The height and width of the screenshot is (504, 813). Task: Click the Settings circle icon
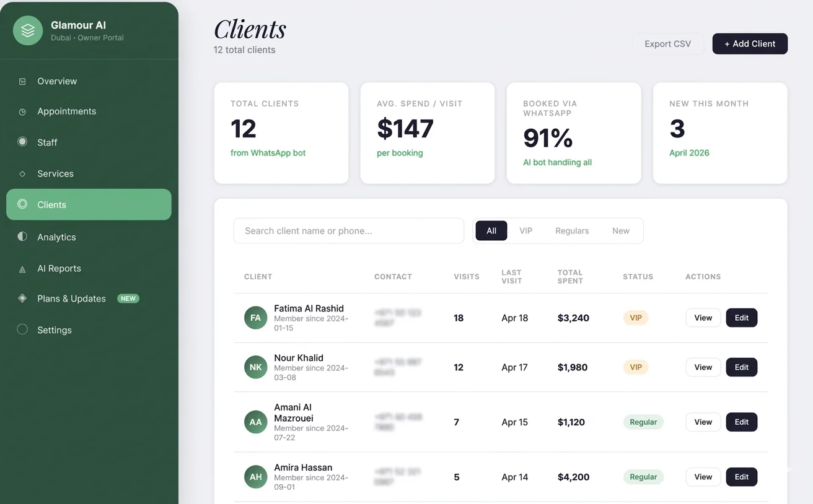pyautogui.click(x=22, y=329)
